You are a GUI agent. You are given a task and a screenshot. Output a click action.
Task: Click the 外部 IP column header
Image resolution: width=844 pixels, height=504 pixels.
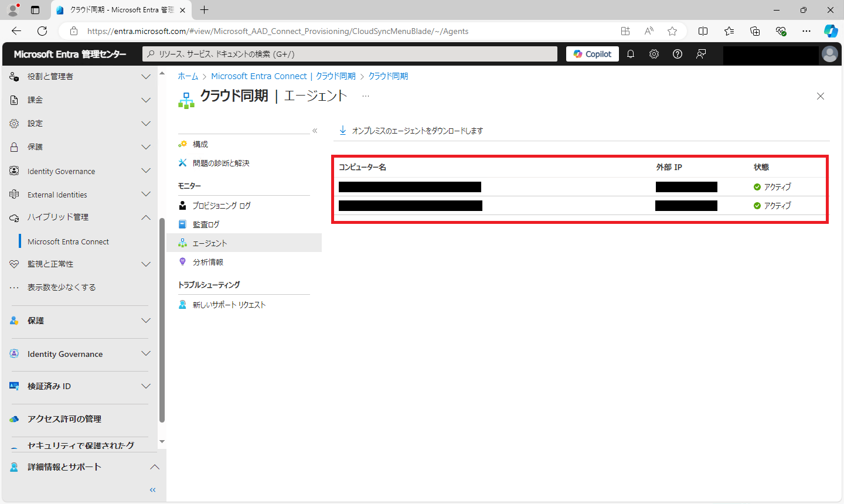point(669,167)
